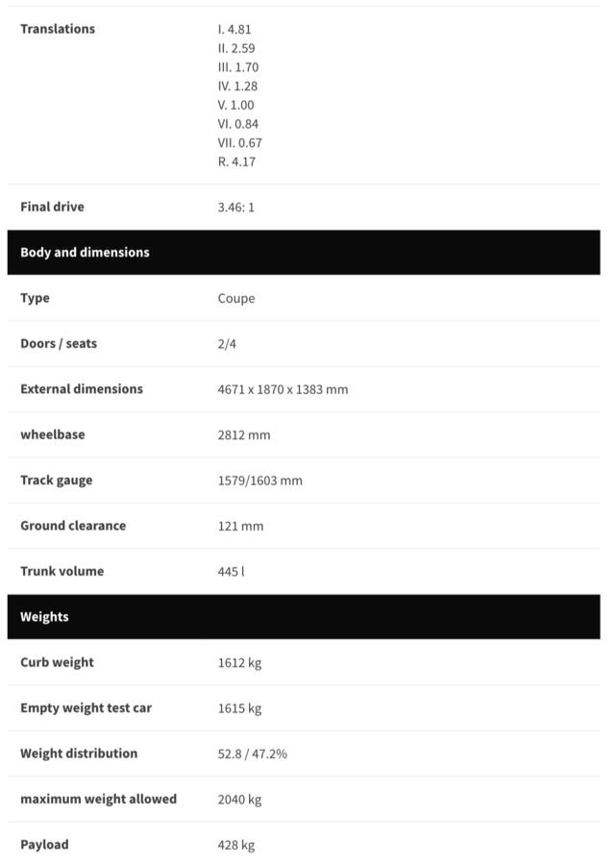
Task: Click the Doors / seats label
Action: [x=59, y=344]
